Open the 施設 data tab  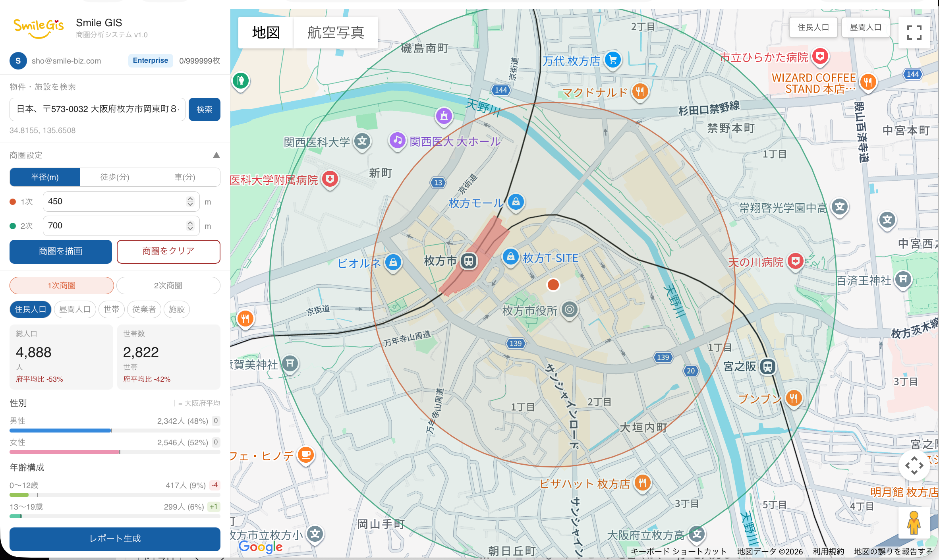click(177, 309)
